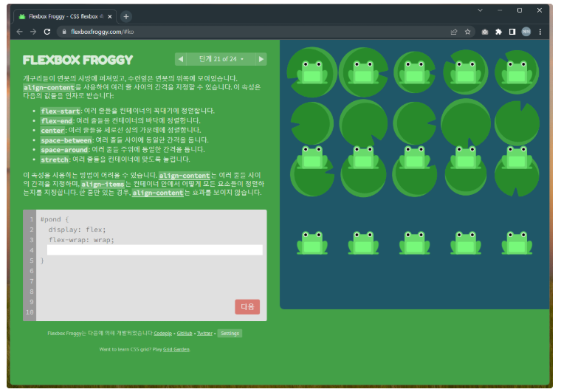Click the flexboxfroggy.com address bar

pos(250,32)
